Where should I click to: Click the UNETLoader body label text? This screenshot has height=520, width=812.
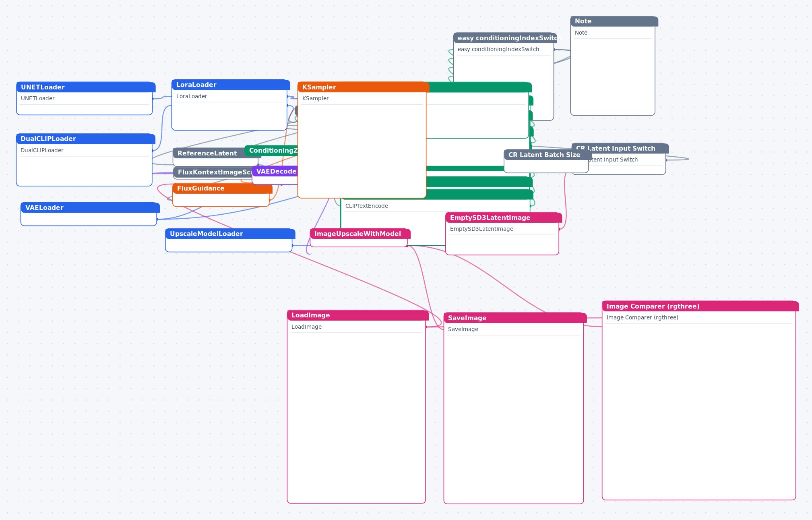pyautogui.click(x=38, y=98)
